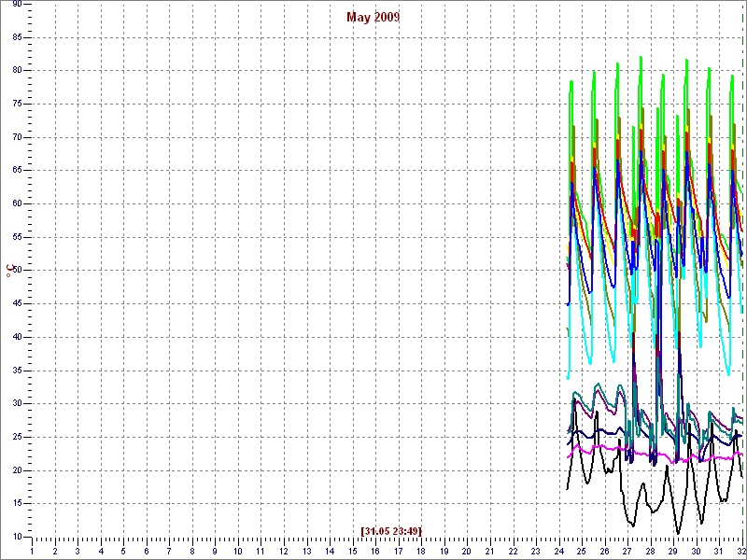This screenshot has width=747, height=560.
Task: Select the y-axis temperature label 80
Action: [x=17, y=71]
